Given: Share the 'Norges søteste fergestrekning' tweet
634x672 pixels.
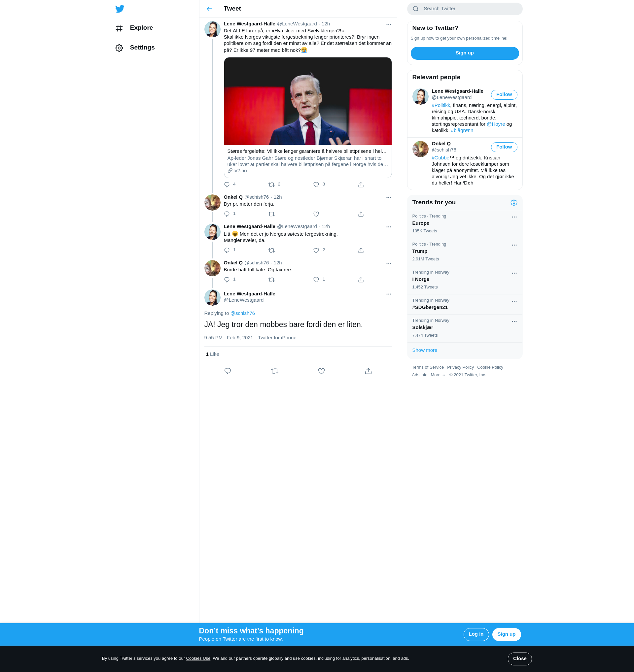Looking at the screenshot, I should pos(361,250).
